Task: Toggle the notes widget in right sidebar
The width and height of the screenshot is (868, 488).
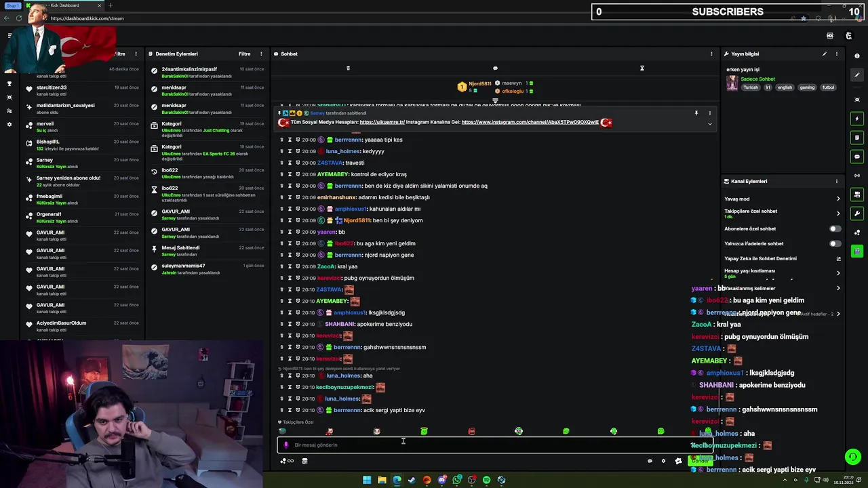Action: click(857, 138)
